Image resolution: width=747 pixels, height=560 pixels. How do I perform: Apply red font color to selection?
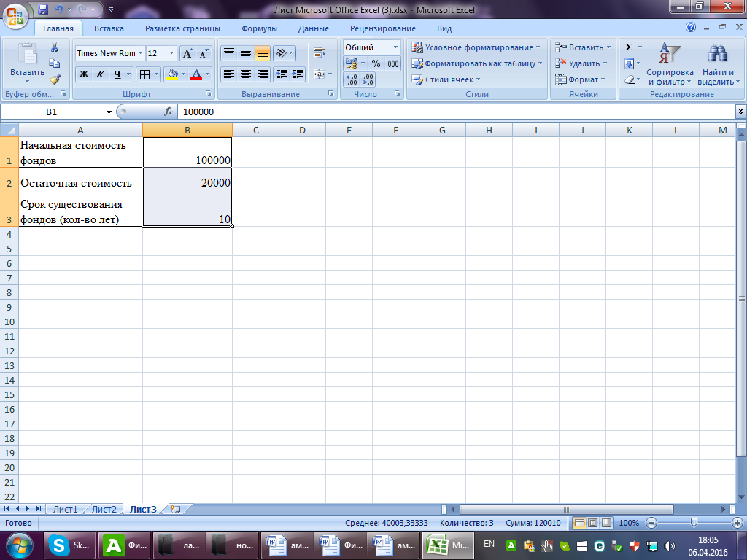click(196, 74)
